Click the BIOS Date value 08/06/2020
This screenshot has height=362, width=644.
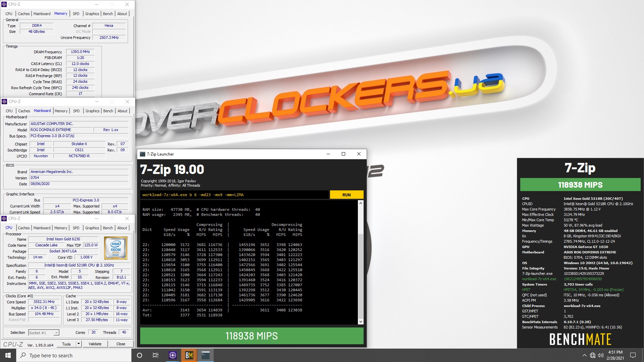pos(79,184)
